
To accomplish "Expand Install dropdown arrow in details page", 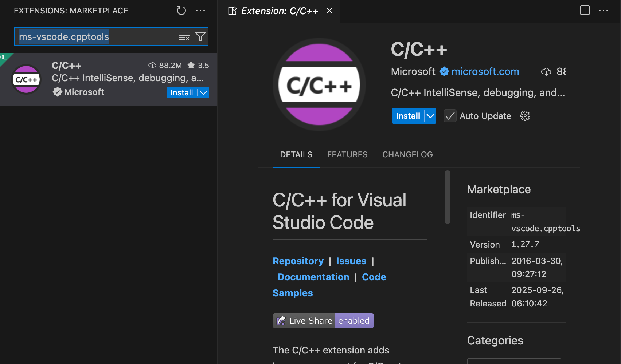I will [x=430, y=116].
